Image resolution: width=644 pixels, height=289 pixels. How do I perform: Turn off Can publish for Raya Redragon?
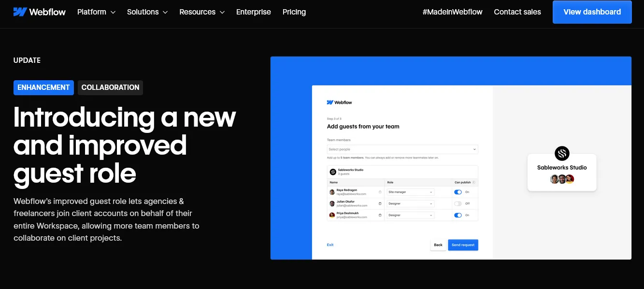pyautogui.click(x=458, y=192)
